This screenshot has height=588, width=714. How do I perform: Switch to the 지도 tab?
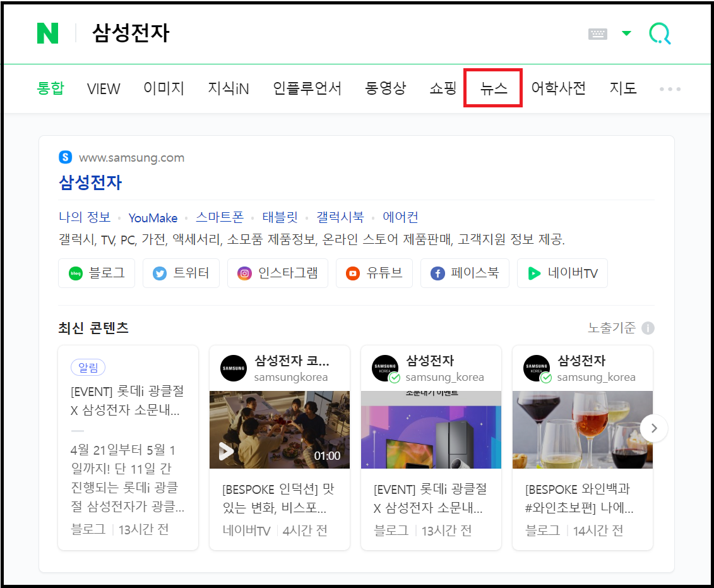click(623, 88)
